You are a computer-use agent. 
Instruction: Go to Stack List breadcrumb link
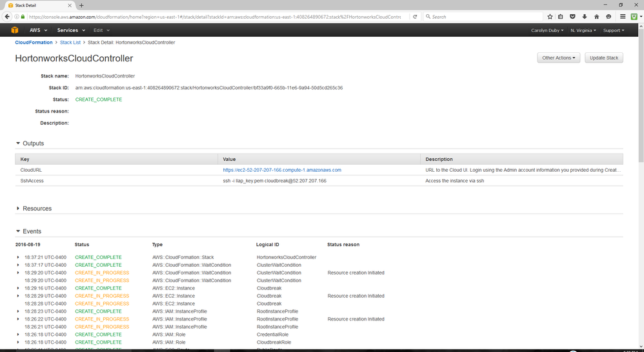point(70,43)
